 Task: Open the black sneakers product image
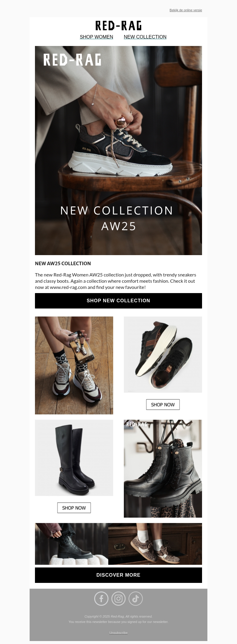163,354
